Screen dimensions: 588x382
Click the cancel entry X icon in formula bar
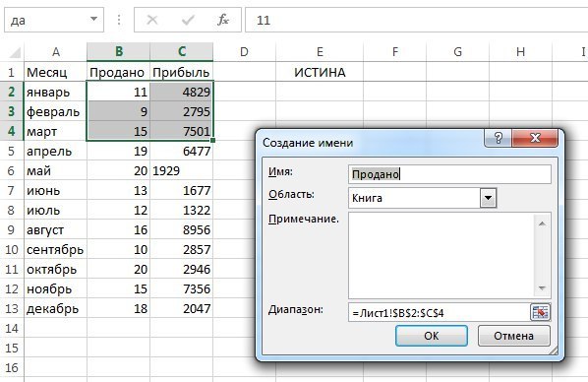point(151,20)
